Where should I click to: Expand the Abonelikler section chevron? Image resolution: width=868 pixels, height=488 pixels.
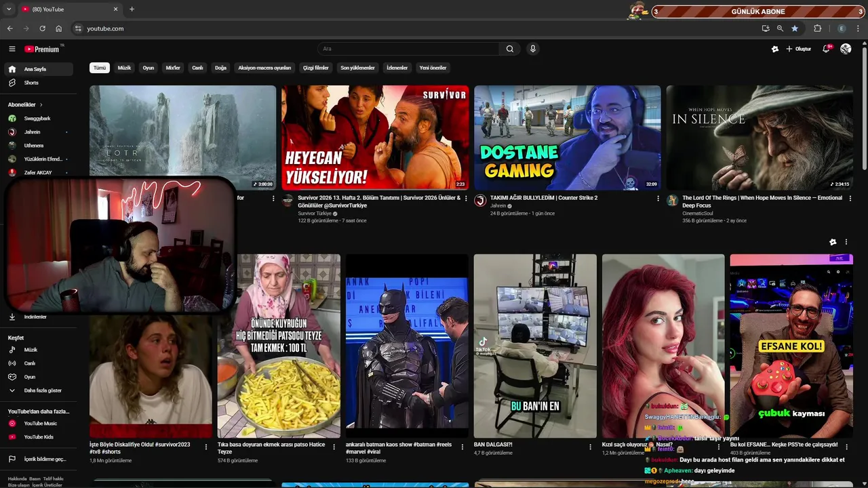tap(41, 105)
